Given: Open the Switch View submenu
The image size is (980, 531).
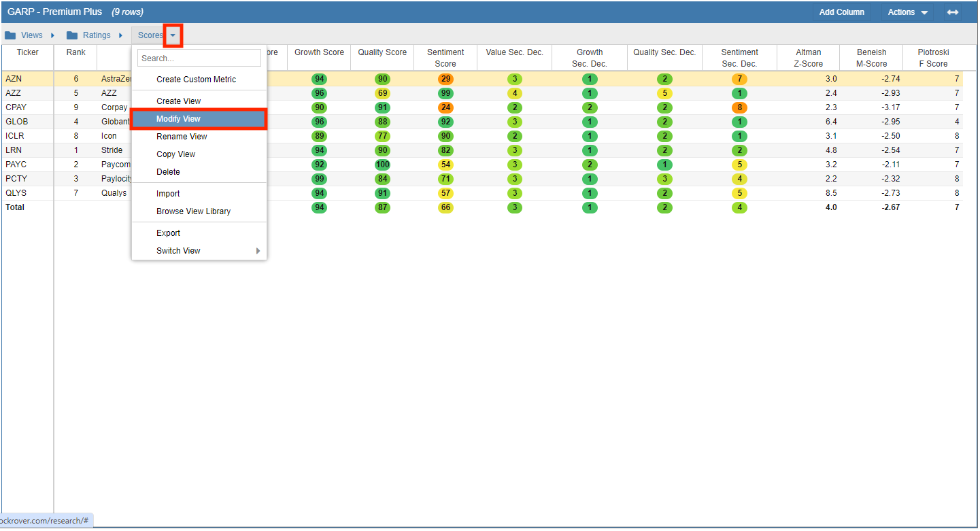Looking at the screenshot, I should pos(199,251).
